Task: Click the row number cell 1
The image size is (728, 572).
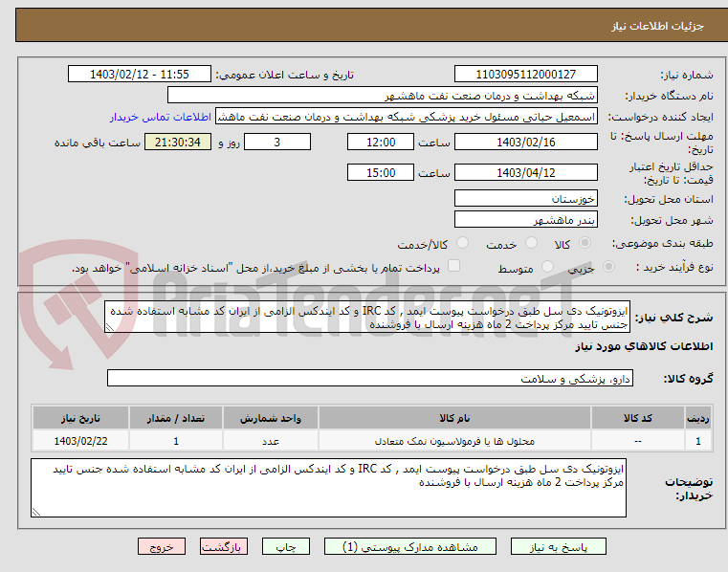Action: pyautogui.click(x=697, y=441)
